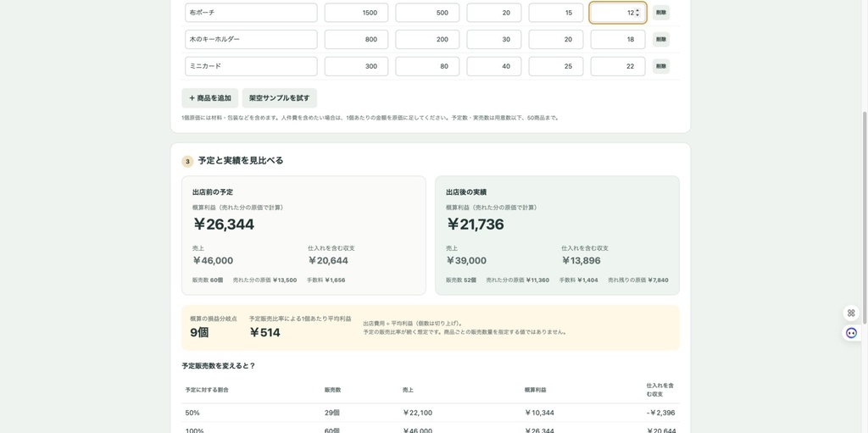Click the up arrow in the 12 spinner
The image size is (868, 433).
click(x=637, y=10)
